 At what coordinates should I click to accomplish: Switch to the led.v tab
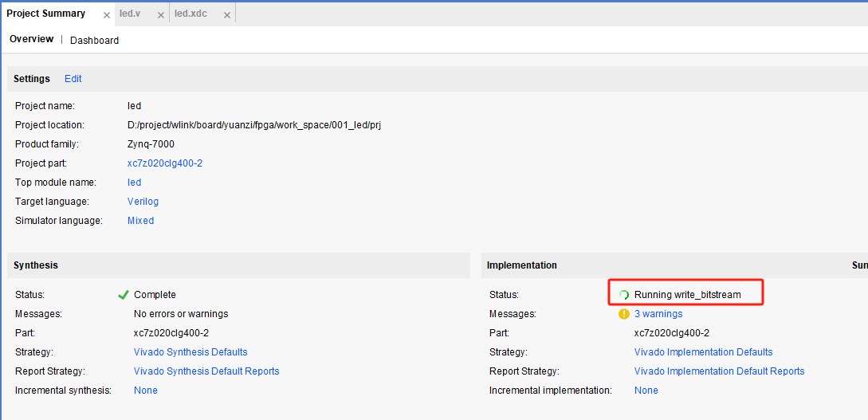coord(130,14)
